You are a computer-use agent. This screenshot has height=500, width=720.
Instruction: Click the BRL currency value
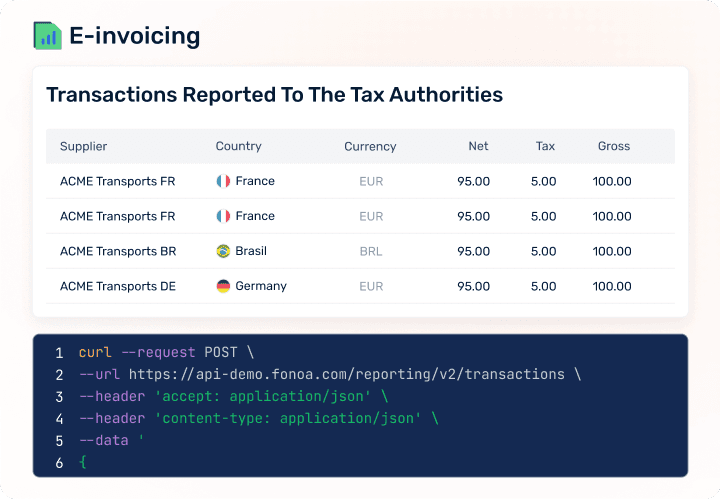point(371,252)
